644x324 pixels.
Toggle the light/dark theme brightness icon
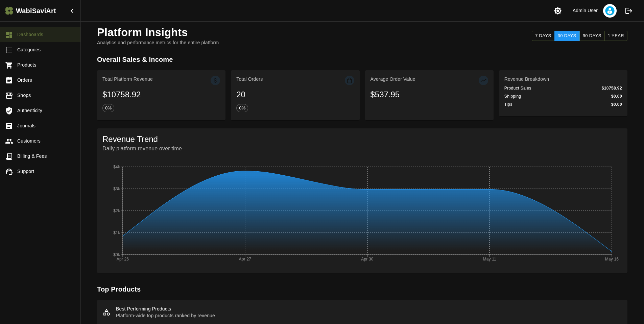(558, 11)
